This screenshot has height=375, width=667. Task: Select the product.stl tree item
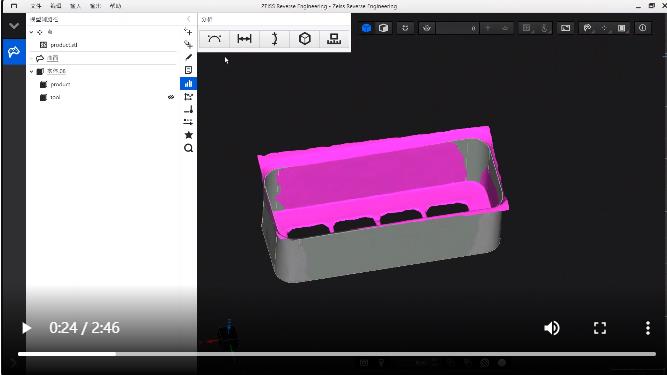pyautogui.click(x=64, y=45)
